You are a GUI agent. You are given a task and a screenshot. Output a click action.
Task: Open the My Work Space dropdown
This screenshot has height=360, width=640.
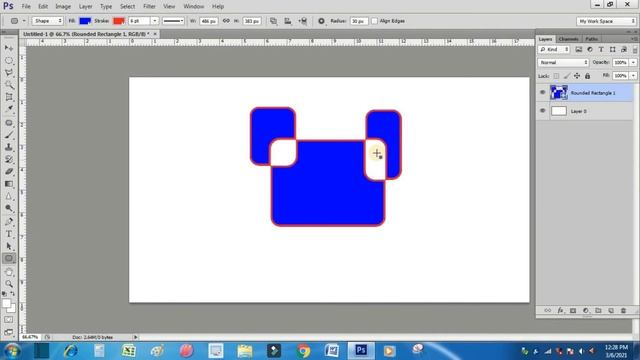607,21
